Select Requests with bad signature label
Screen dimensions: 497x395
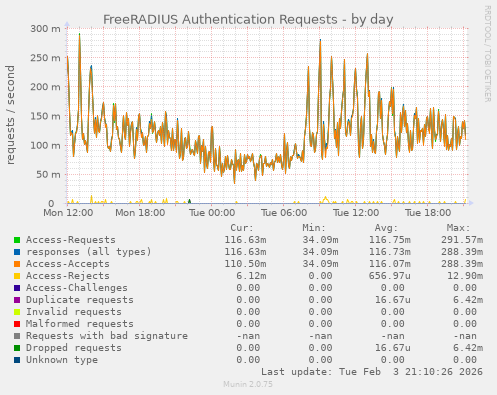[x=107, y=336]
